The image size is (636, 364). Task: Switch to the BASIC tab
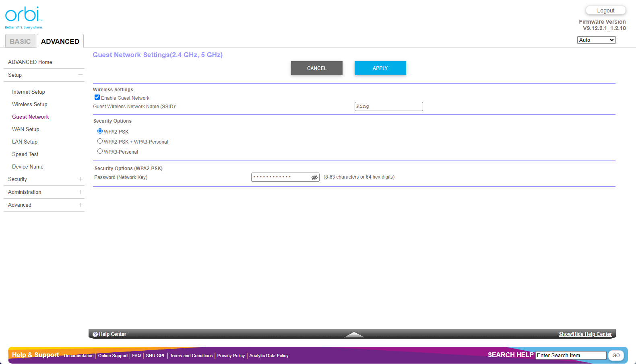(x=20, y=41)
